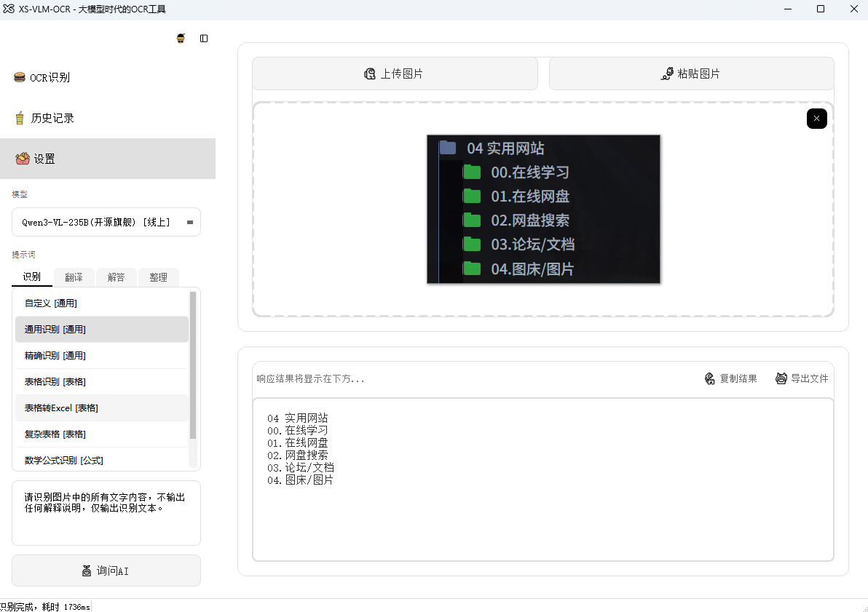The image size is (868, 612).
Task: Click the uploaded folder list image preview
Action: [x=544, y=209]
